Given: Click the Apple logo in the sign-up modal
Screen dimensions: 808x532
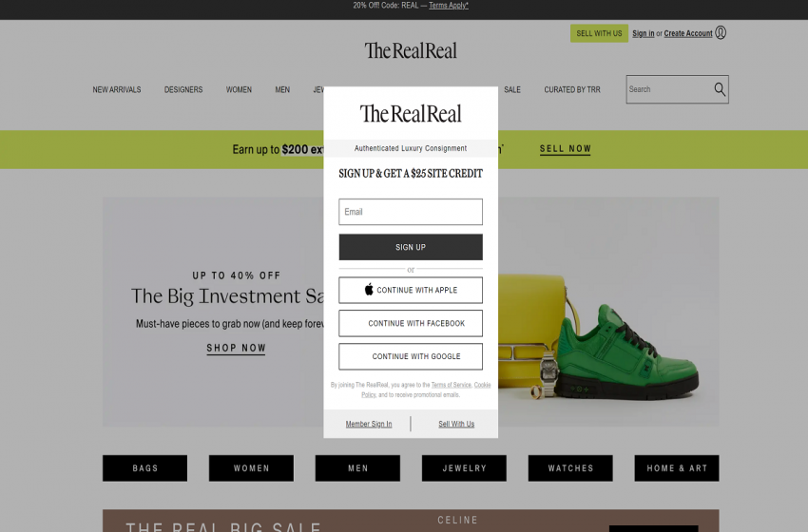Looking at the screenshot, I should pyautogui.click(x=369, y=290).
